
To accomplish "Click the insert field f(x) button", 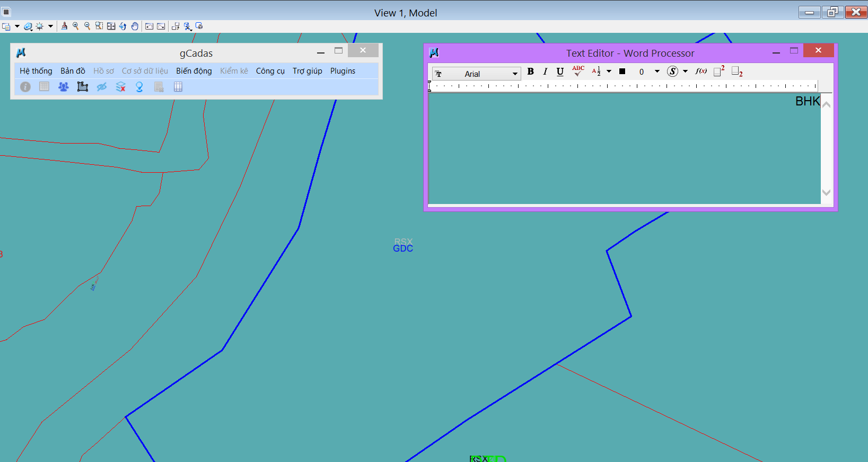I will (701, 72).
